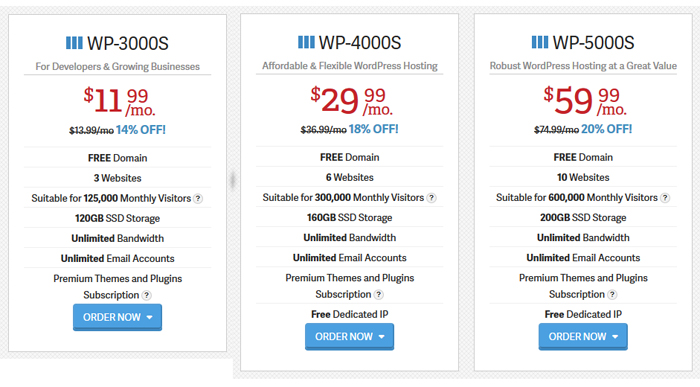Screen dimensions: 700x387
Task: Show WP-4000S themes subscription help tooltip
Action: [x=379, y=295]
